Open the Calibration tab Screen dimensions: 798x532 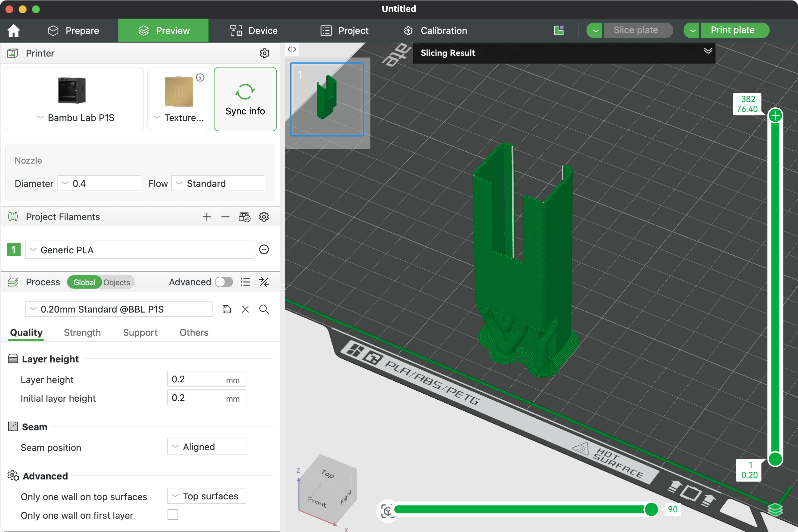(x=435, y=31)
